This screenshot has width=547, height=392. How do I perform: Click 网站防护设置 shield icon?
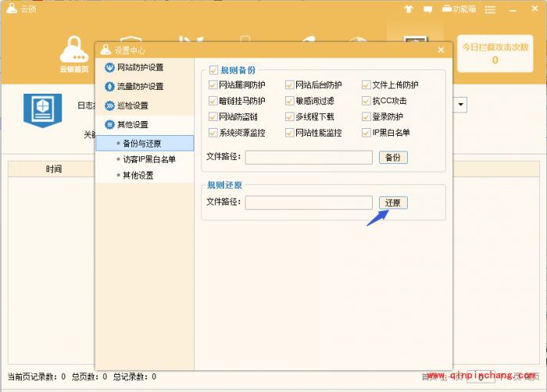(109, 67)
